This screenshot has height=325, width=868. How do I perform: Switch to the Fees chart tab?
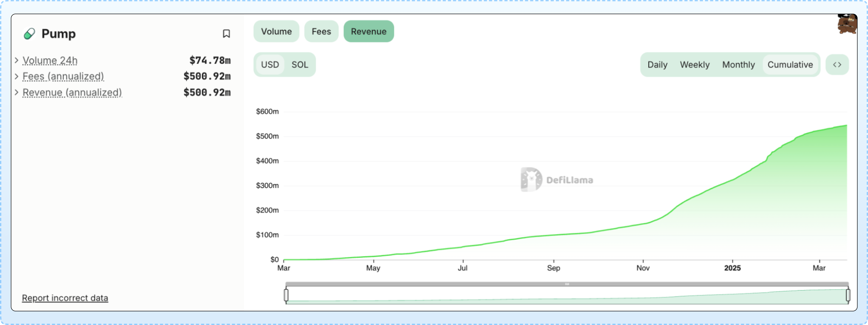tap(321, 31)
